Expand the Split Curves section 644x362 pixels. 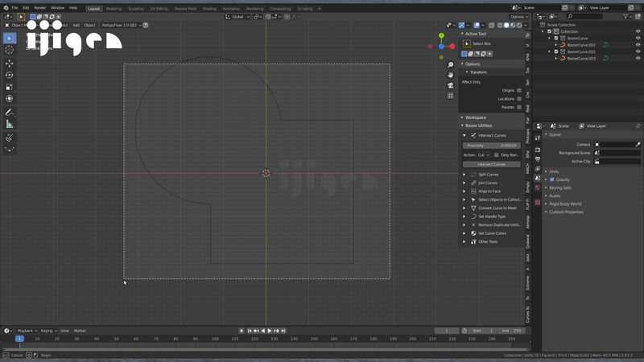click(464, 175)
